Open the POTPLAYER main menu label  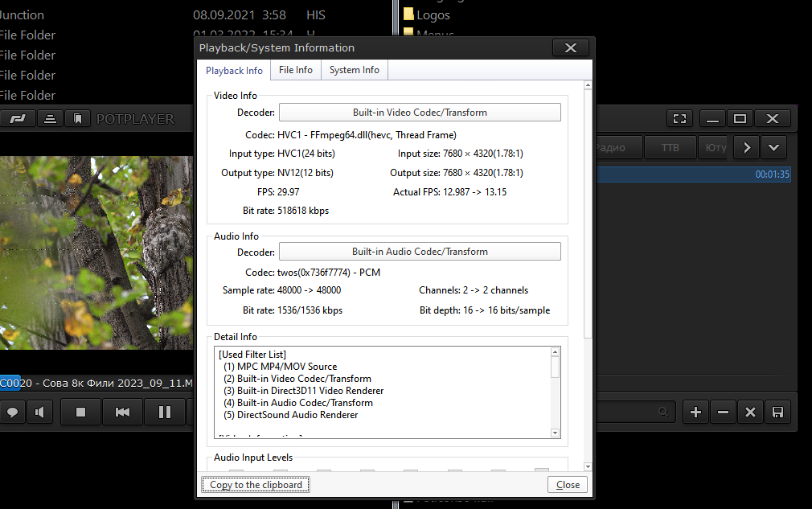tap(136, 119)
